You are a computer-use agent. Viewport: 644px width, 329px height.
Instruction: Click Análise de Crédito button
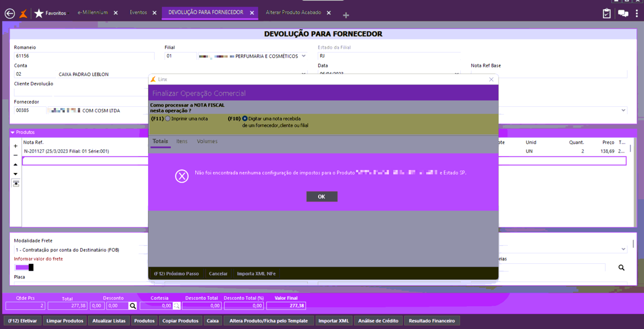coord(379,321)
